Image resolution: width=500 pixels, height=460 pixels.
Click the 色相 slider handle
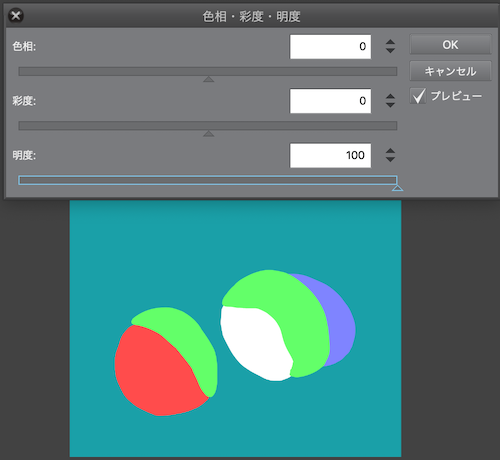tap(209, 79)
